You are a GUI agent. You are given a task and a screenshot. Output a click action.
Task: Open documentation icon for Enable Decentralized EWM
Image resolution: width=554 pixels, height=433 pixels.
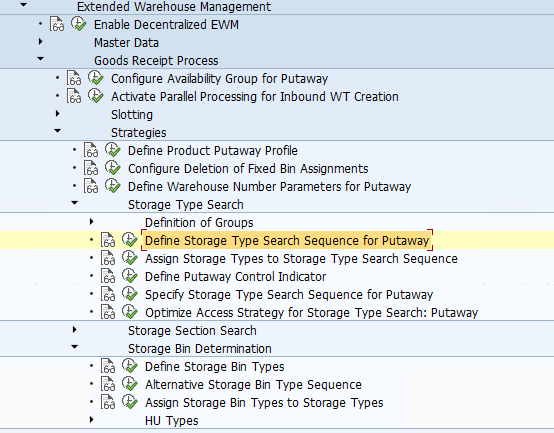[x=57, y=24]
